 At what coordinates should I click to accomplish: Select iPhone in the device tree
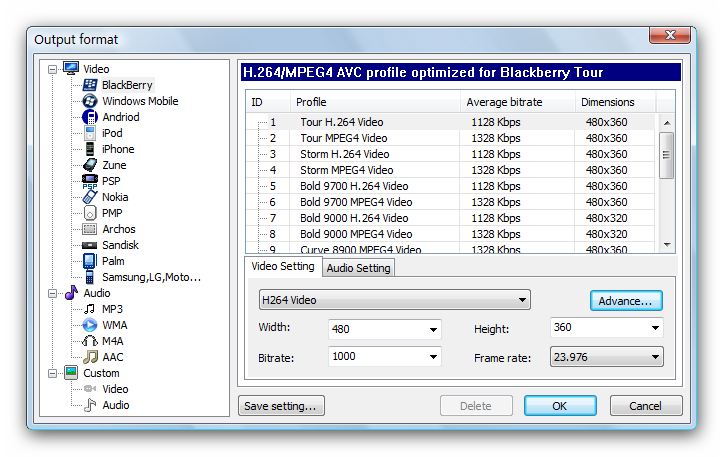click(118, 149)
